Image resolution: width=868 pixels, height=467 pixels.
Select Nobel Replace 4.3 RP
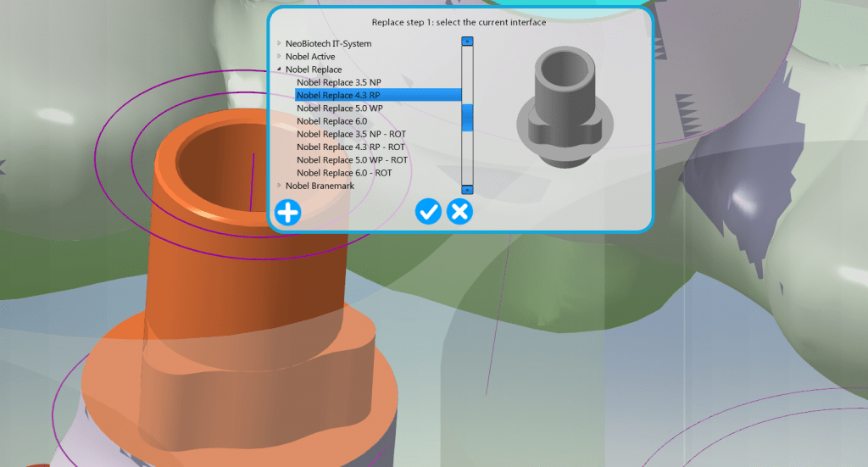[378, 95]
